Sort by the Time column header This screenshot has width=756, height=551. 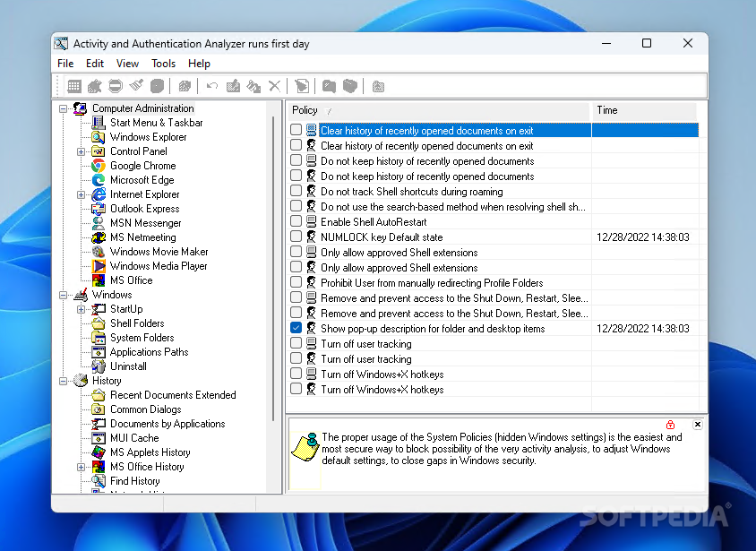[x=644, y=111]
